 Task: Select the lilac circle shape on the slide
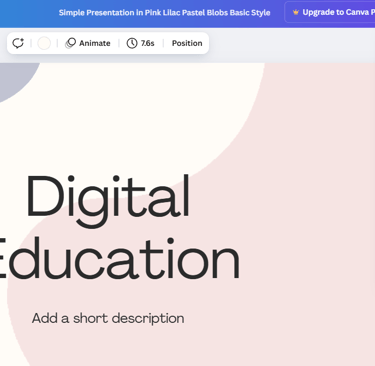17,80
